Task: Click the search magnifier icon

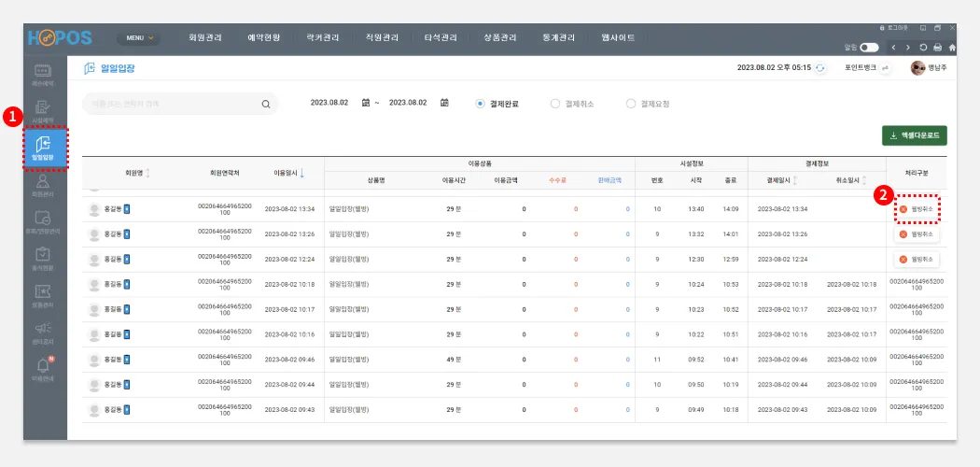Action: point(265,105)
